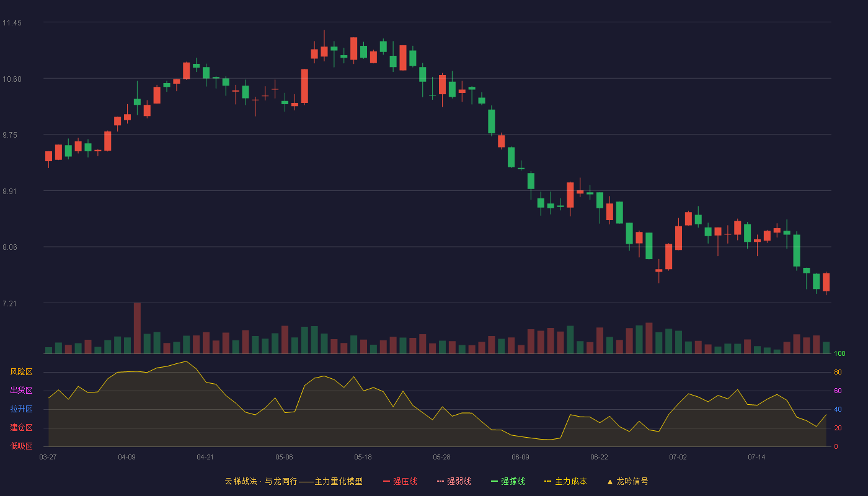This screenshot has width=868, height=496.
Task: Toggle the 龙吟信号 legend series
Action: [x=627, y=481]
